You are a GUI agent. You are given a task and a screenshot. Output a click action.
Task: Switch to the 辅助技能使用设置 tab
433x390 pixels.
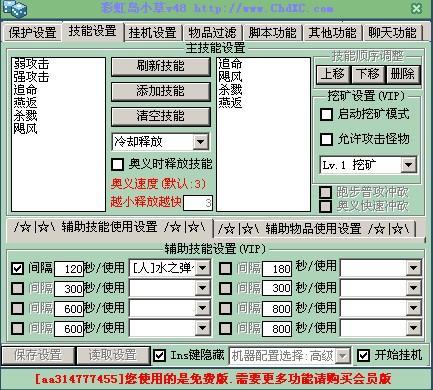coord(109,228)
